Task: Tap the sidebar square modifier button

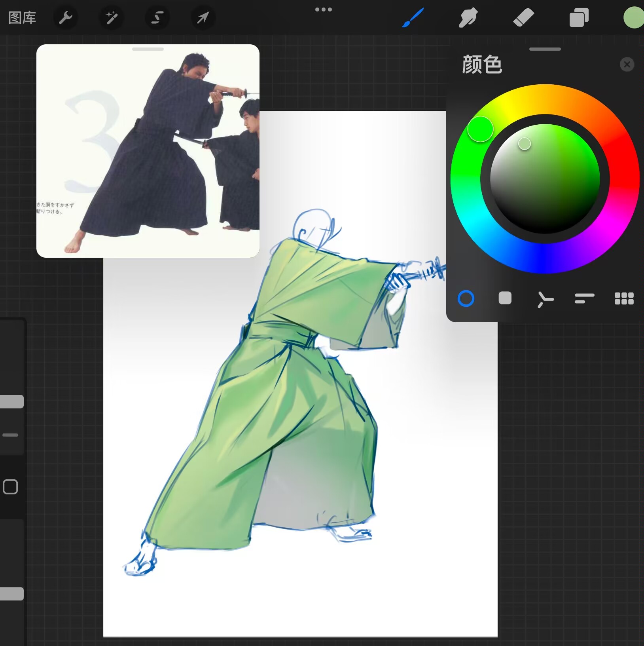Action: point(10,487)
